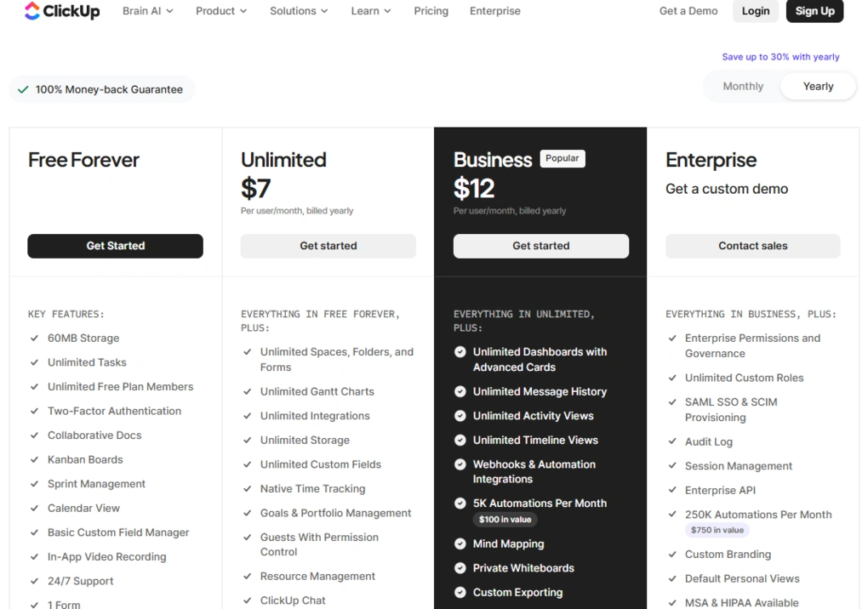The height and width of the screenshot is (609, 868).
Task: Click Basic Custom Field Manager feature
Action: coord(118,532)
